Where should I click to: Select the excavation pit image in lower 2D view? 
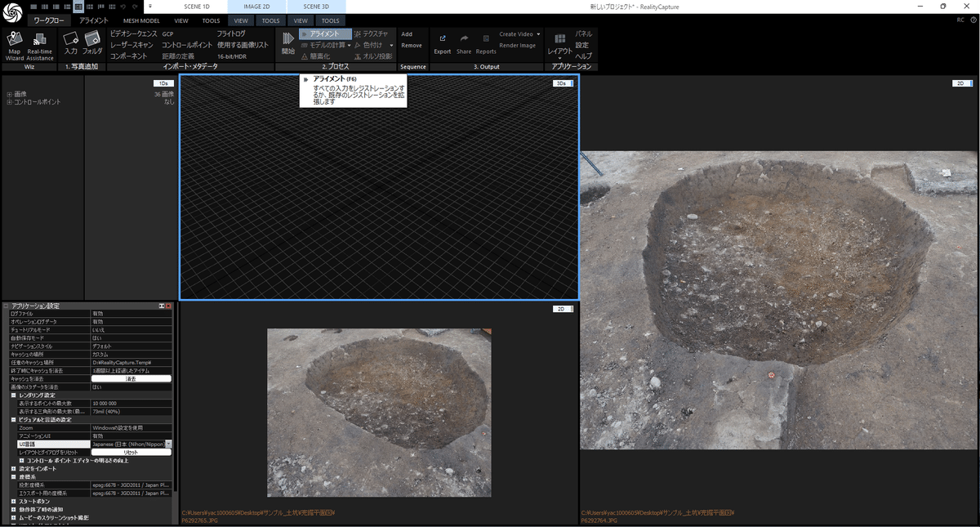379,412
